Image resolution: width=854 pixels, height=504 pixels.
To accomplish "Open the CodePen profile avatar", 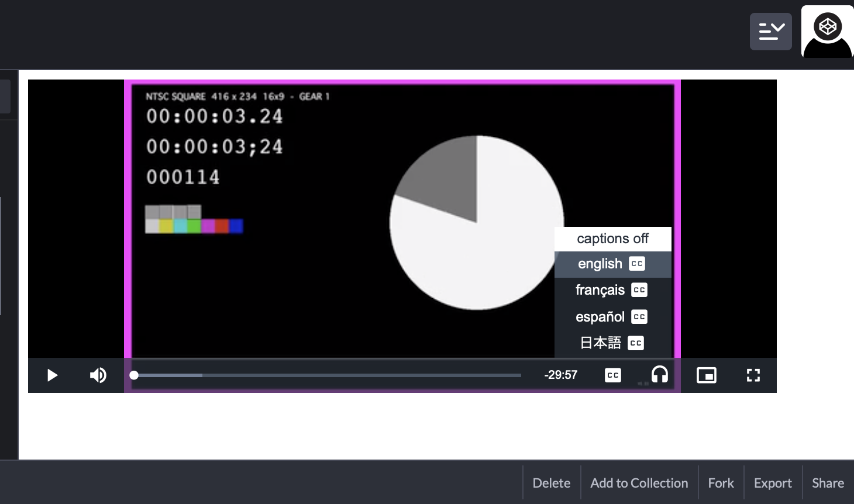I will (x=827, y=32).
